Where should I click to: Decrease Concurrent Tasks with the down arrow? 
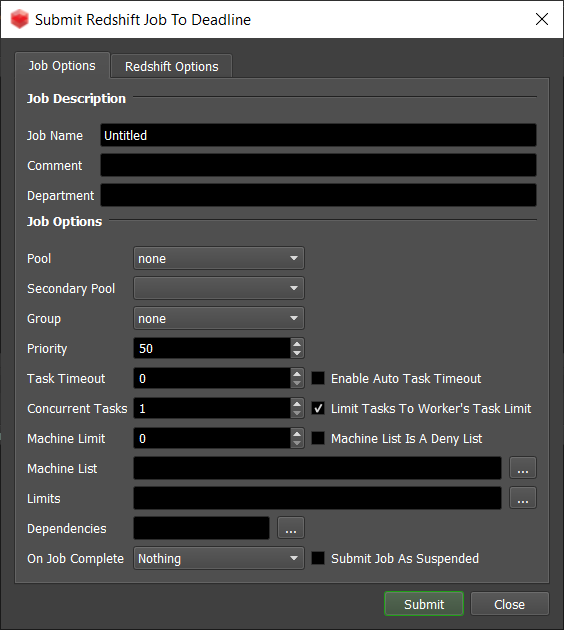point(297,413)
